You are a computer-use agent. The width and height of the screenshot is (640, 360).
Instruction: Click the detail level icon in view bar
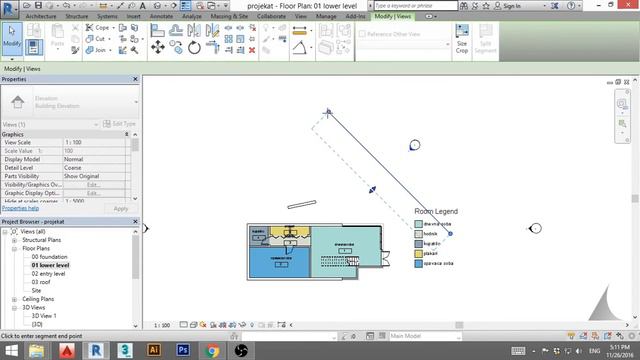[184, 325]
